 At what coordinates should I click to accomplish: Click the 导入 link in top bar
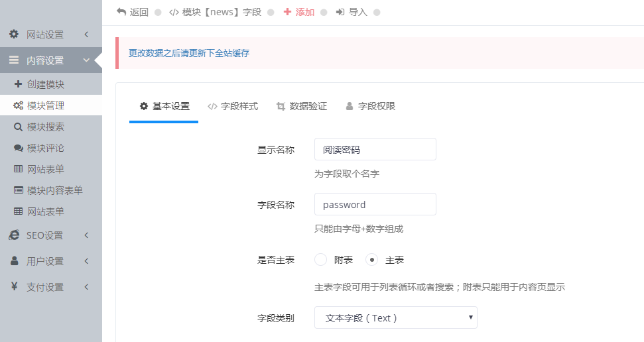[352, 12]
